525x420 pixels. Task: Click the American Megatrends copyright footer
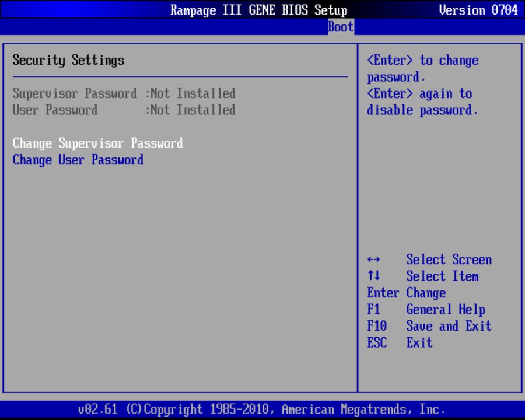261,409
